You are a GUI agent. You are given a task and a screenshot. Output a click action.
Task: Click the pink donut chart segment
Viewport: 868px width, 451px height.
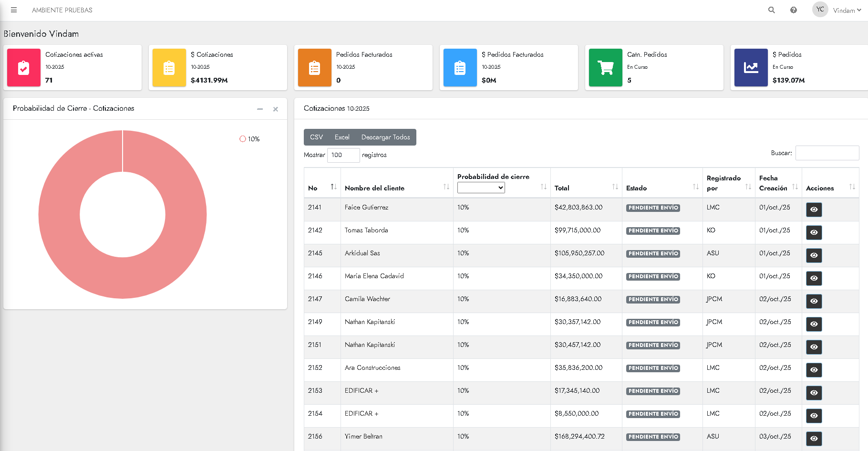pyautogui.click(x=60, y=215)
